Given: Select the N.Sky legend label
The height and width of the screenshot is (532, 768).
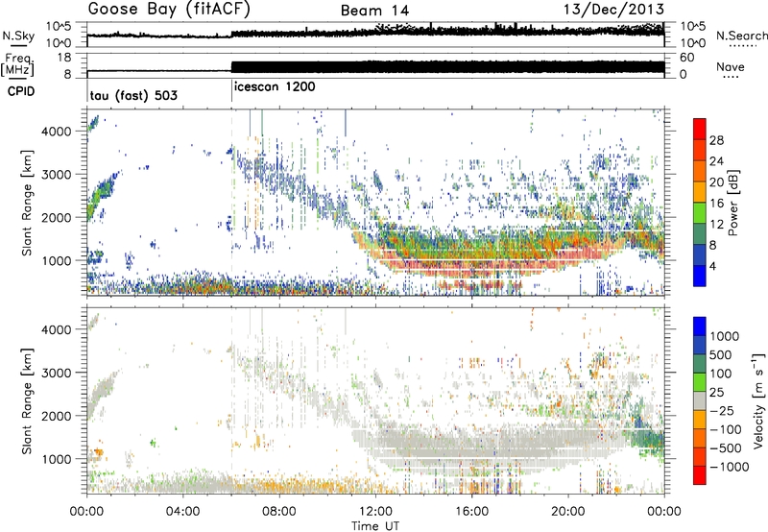Looking at the screenshot, I should point(18,36).
